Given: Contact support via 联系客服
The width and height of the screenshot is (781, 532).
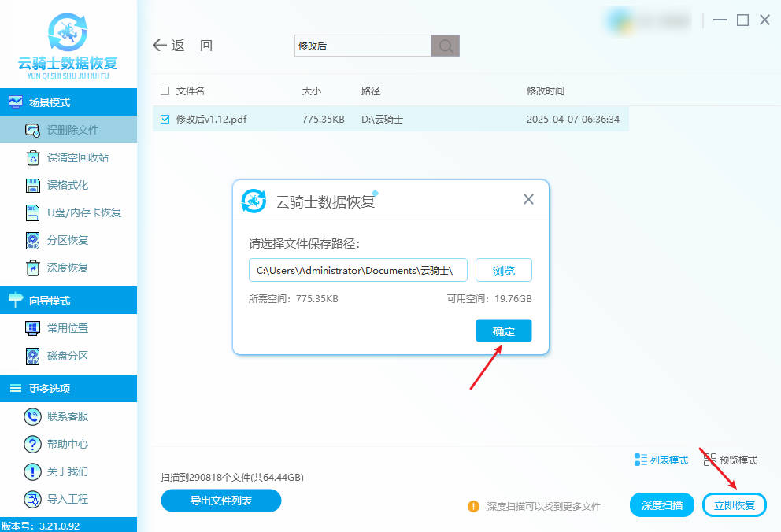Looking at the screenshot, I should (x=68, y=416).
